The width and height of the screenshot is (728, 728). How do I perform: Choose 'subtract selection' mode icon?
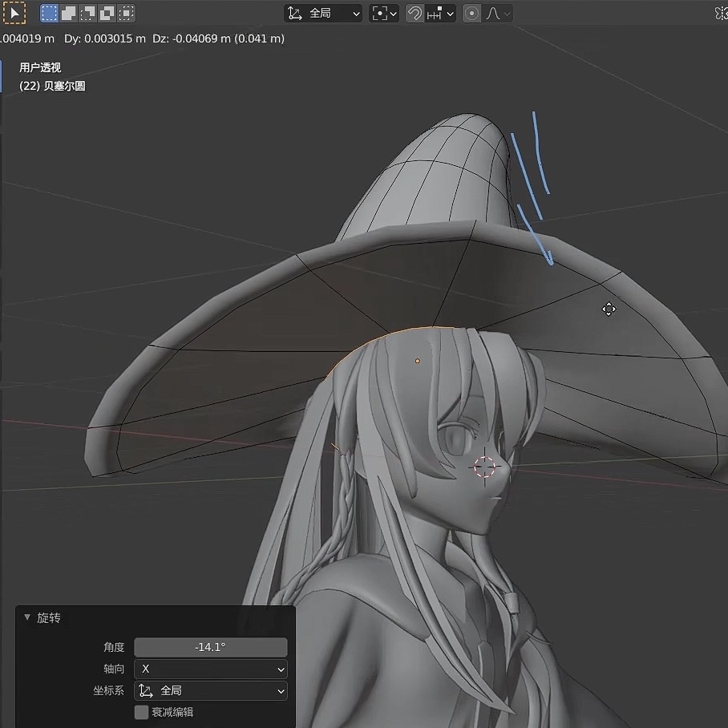point(87,13)
